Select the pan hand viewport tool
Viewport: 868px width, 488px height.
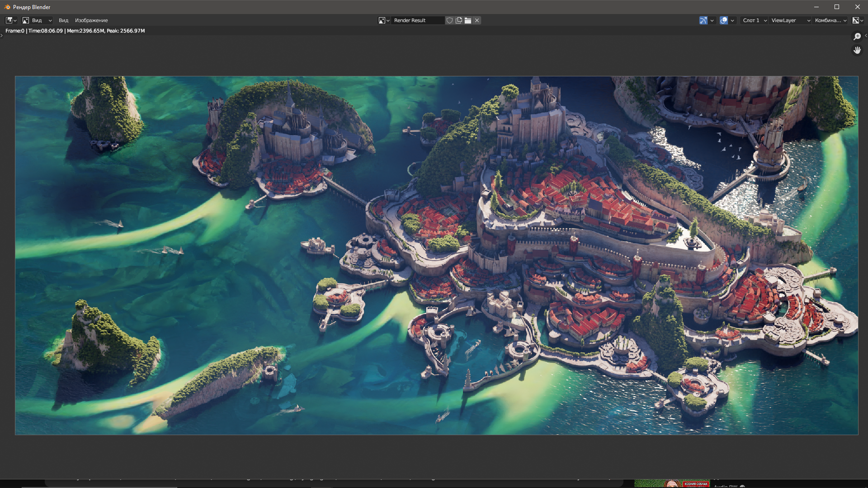tap(857, 50)
